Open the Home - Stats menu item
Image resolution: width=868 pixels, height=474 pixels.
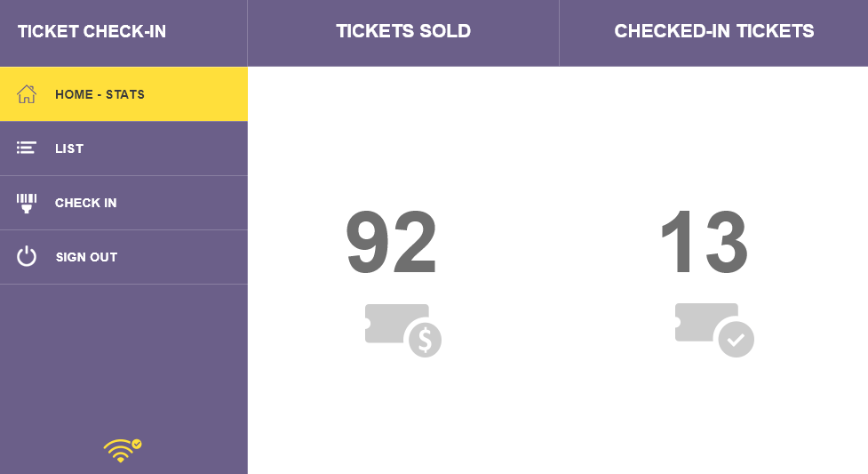click(123, 94)
